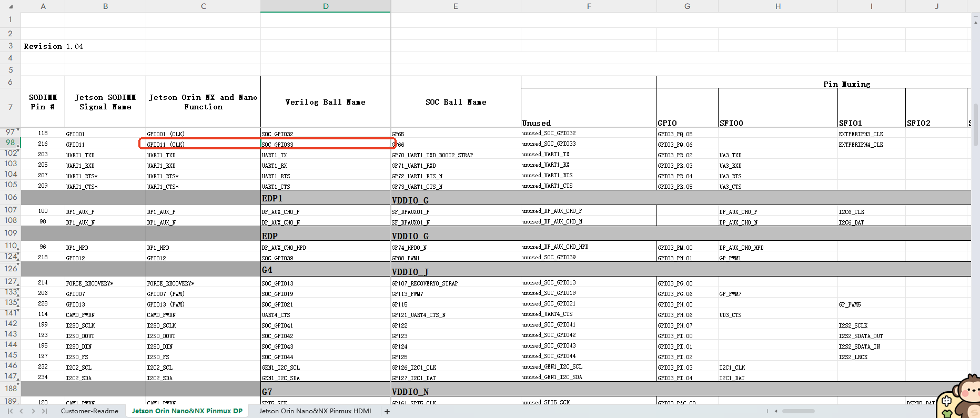Select column A header
The width and height of the screenshot is (980, 418).
(x=43, y=6)
